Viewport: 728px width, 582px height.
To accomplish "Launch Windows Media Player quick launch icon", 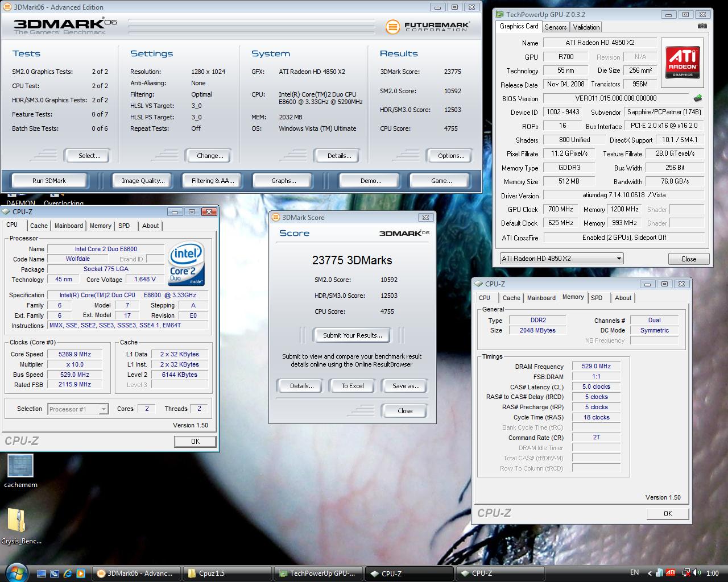I will click(x=81, y=573).
